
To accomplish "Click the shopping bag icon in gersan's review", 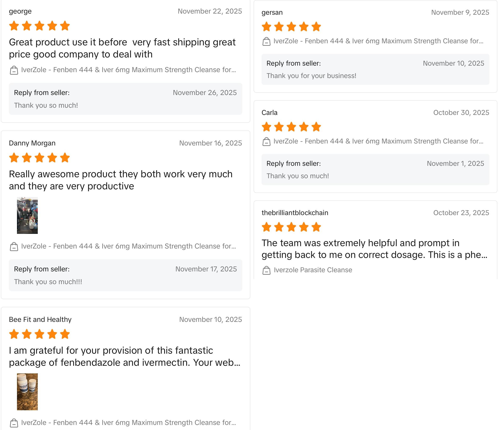I will tap(266, 42).
